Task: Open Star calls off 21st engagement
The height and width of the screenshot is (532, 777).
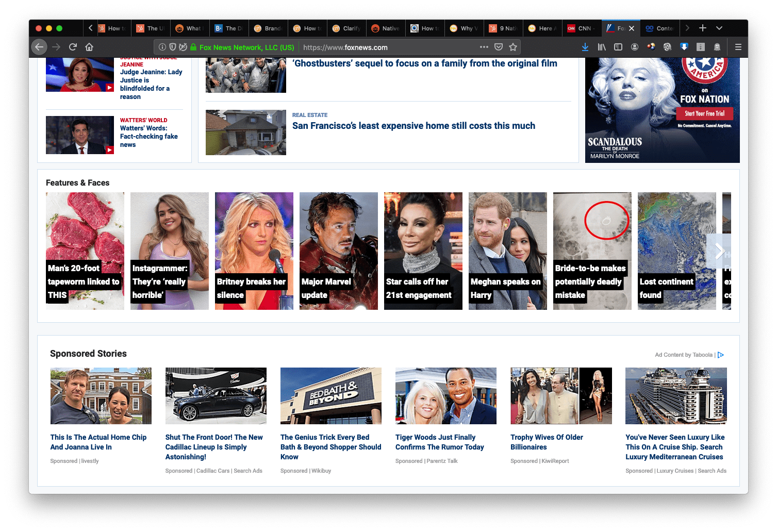Action: [423, 251]
